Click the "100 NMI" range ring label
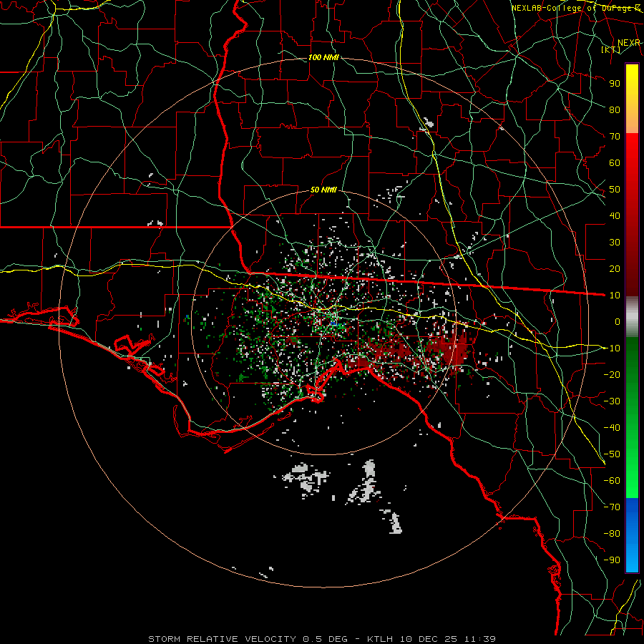The image size is (644, 644). click(323, 57)
